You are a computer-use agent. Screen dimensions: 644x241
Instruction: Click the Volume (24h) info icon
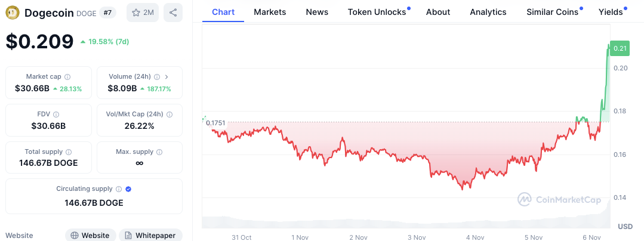(157, 77)
